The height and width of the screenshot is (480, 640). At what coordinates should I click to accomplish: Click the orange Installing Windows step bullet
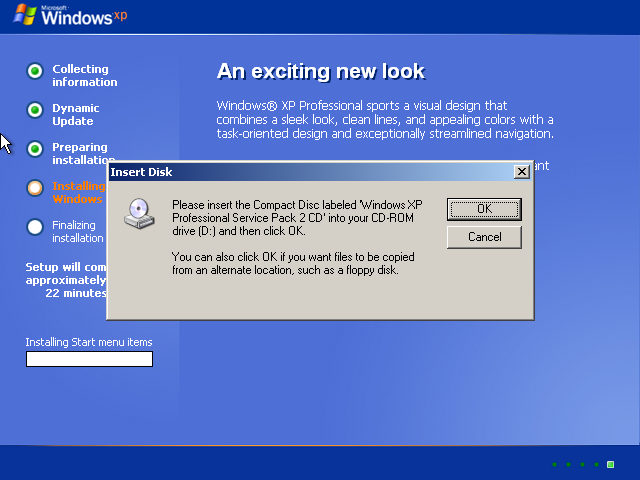[35, 187]
